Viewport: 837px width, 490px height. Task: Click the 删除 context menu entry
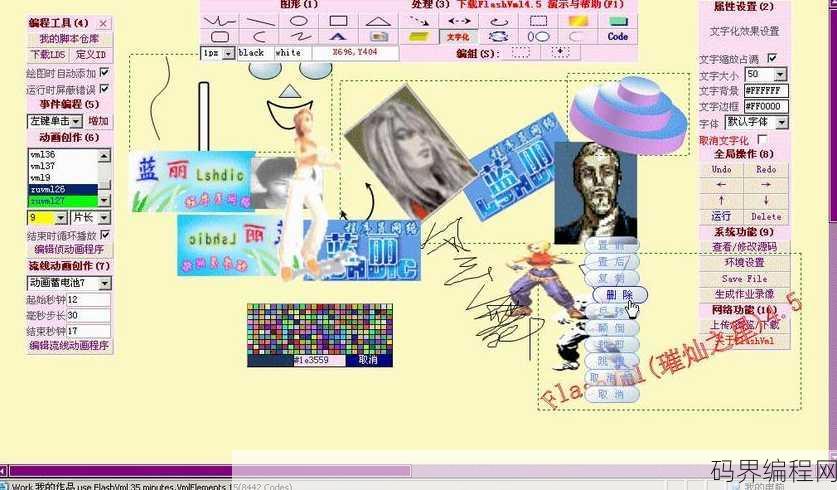click(620, 295)
